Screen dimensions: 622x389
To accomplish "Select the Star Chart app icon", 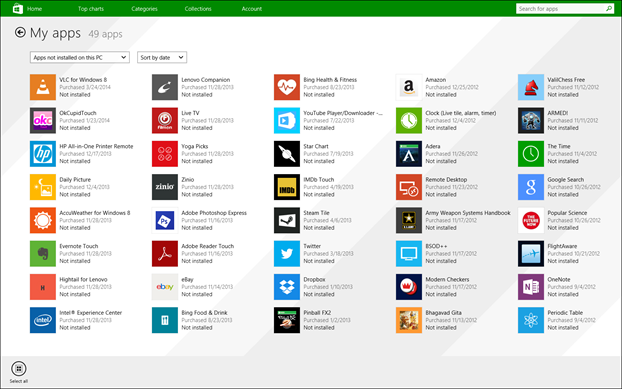I will click(x=287, y=154).
